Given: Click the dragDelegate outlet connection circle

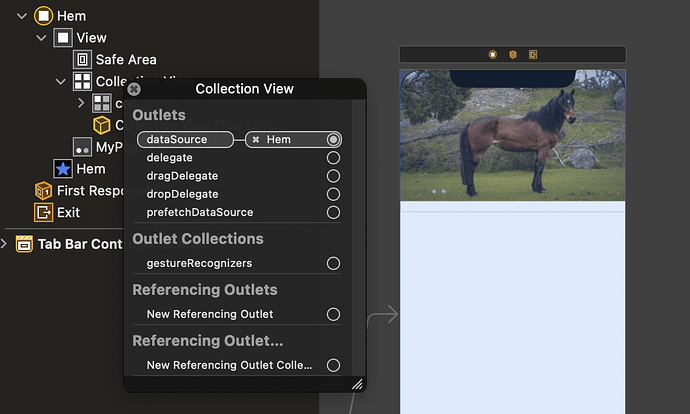Looking at the screenshot, I should [333, 176].
